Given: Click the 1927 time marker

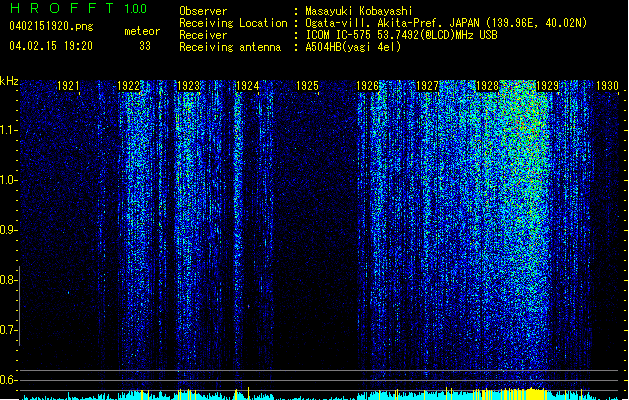Looking at the screenshot, I should [427, 86].
